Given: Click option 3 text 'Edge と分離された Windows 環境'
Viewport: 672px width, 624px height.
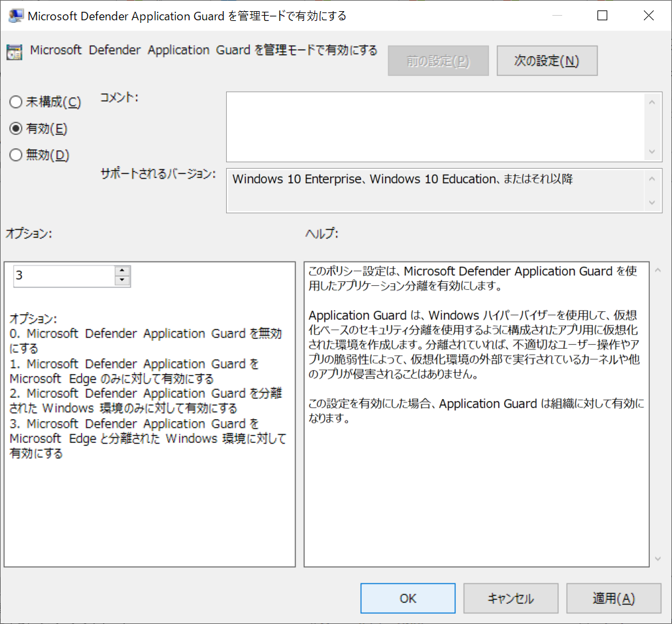Looking at the screenshot, I should coord(148,438).
